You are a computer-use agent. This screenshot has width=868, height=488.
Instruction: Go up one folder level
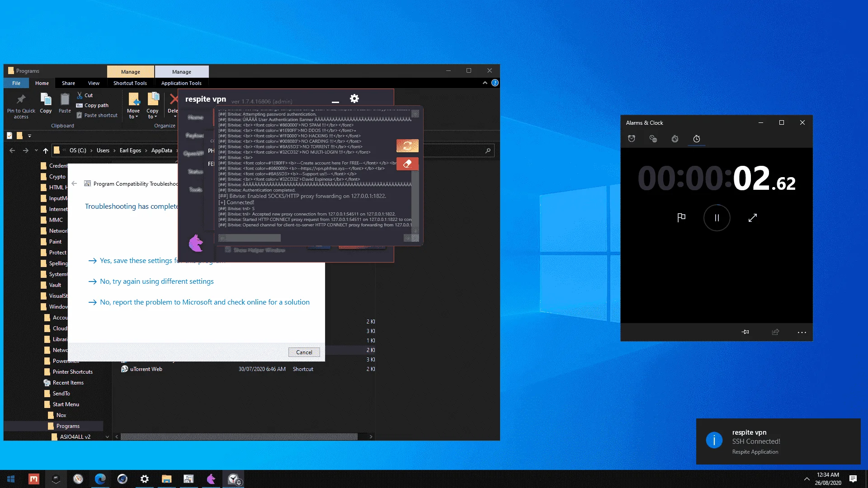pyautogui.click(x=45, y=150)
